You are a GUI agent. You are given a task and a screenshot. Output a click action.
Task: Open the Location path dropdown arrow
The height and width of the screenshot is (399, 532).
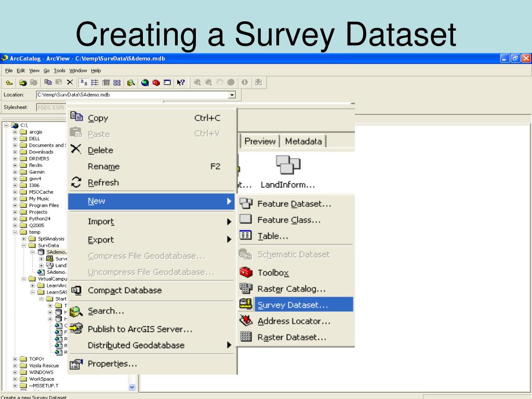[x=232, y=95]
